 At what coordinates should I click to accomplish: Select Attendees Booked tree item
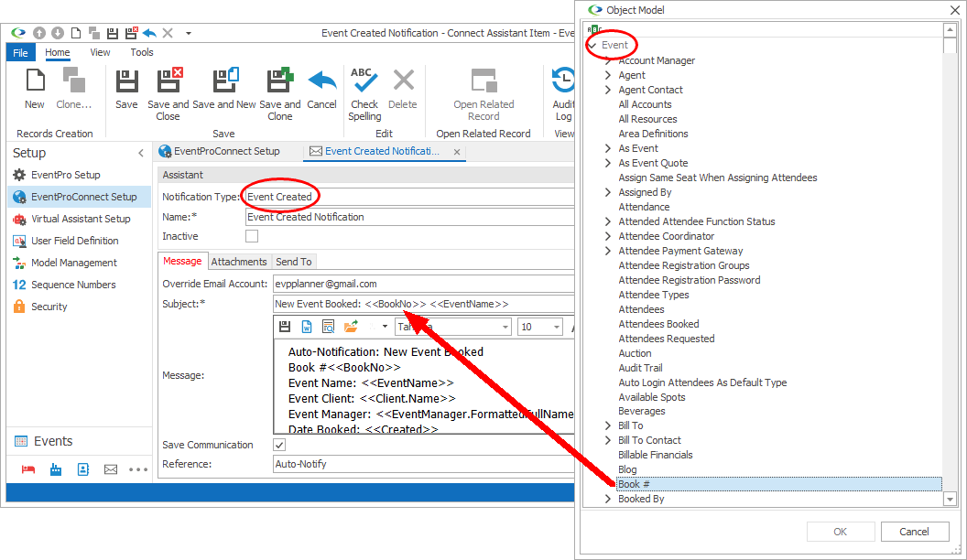(x=658, y=324)
